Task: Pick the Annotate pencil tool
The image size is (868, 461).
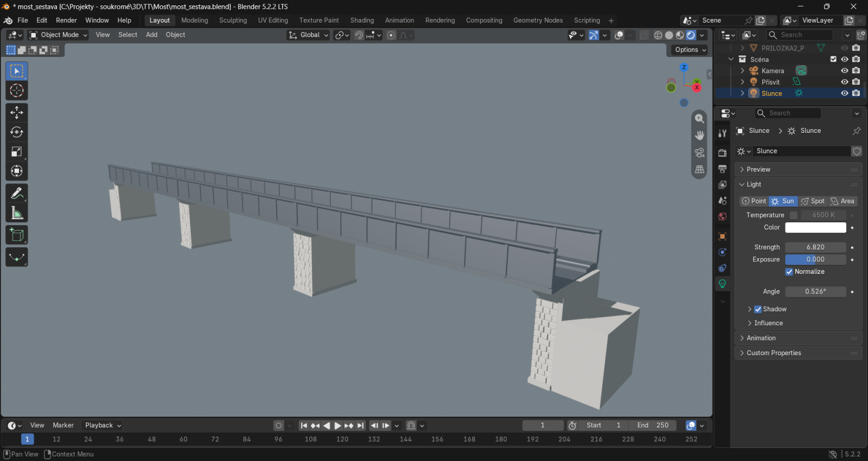Action: [x=17, y=193]
